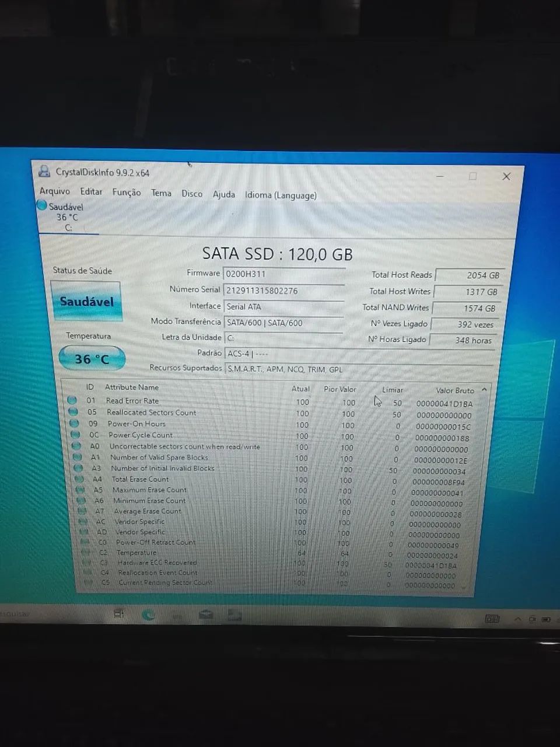Viewport: 560px width, 747px height.
Task: Click the Attribute Name column header
Action: 132,387
